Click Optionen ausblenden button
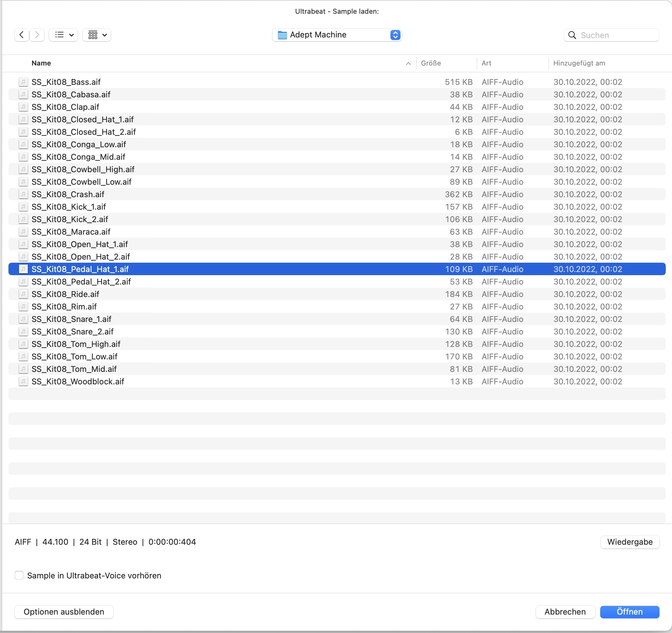The image size is (672, 633). [64, 612]
